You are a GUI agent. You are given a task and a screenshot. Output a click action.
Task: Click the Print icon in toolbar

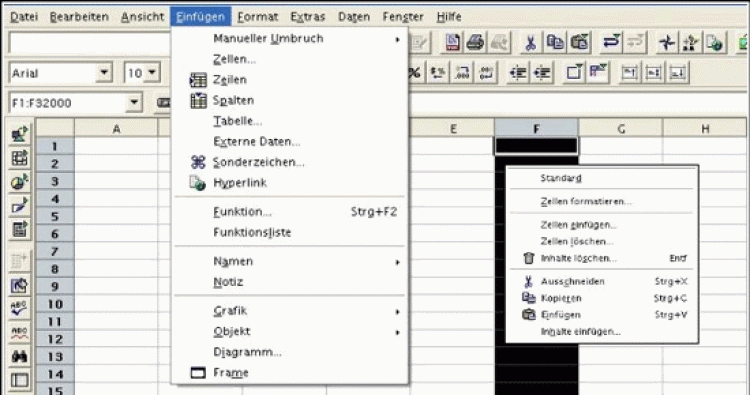point(475,43)
